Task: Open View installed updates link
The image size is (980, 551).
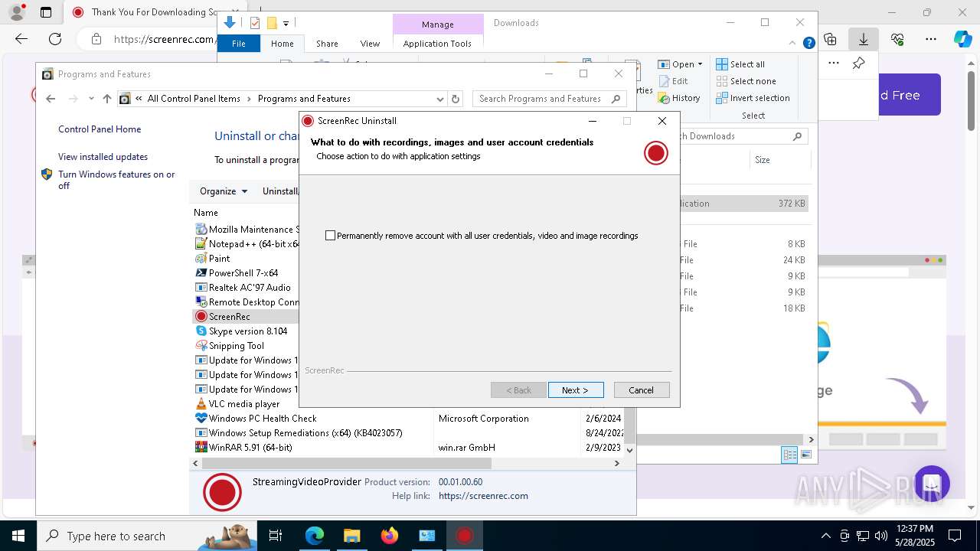Action: click(x=103, y=157)
